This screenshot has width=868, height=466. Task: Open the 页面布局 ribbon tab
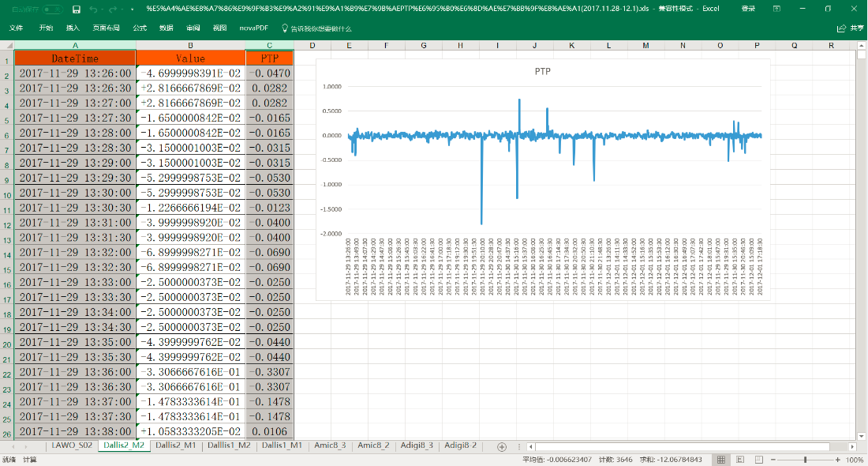(x=106, y=28)
